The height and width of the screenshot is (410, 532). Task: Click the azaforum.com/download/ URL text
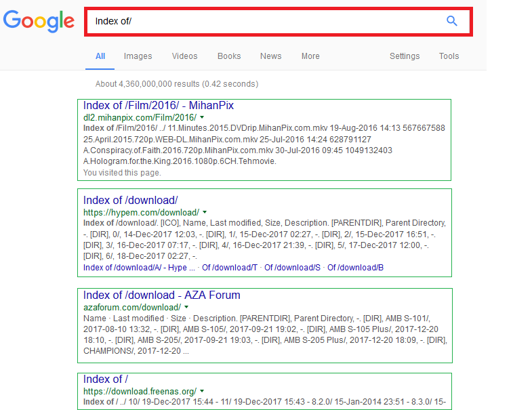132,307
